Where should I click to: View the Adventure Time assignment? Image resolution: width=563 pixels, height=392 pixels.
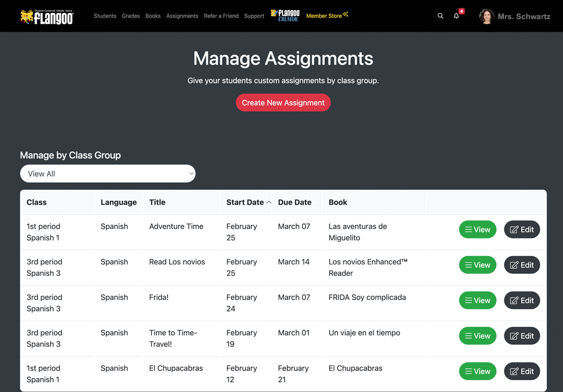tap(477, 229)
